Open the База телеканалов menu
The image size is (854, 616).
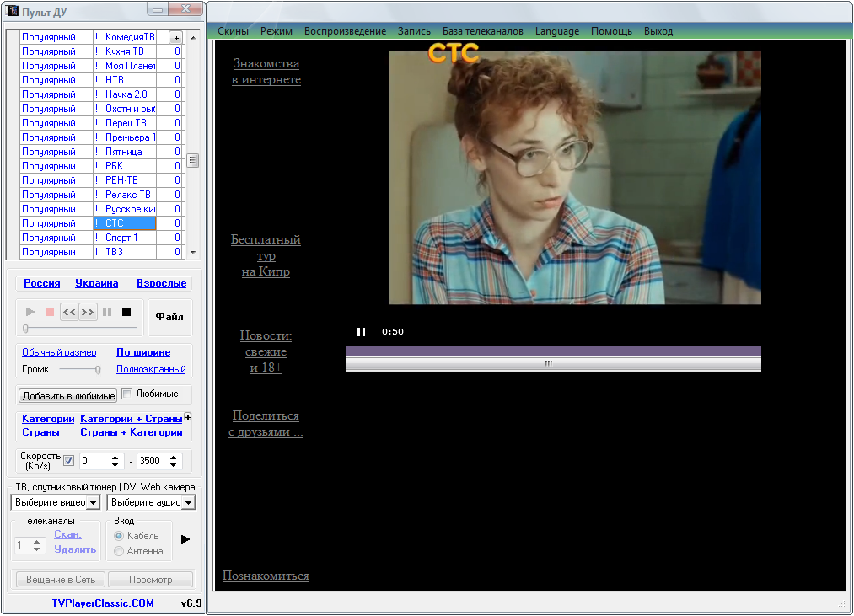[x=483, y=31]
